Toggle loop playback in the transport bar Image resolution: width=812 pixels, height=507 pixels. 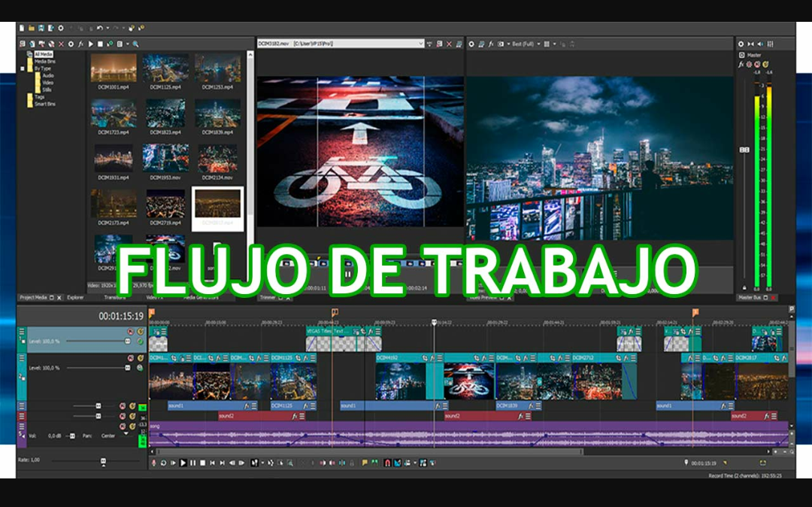[x=163, y=464]
